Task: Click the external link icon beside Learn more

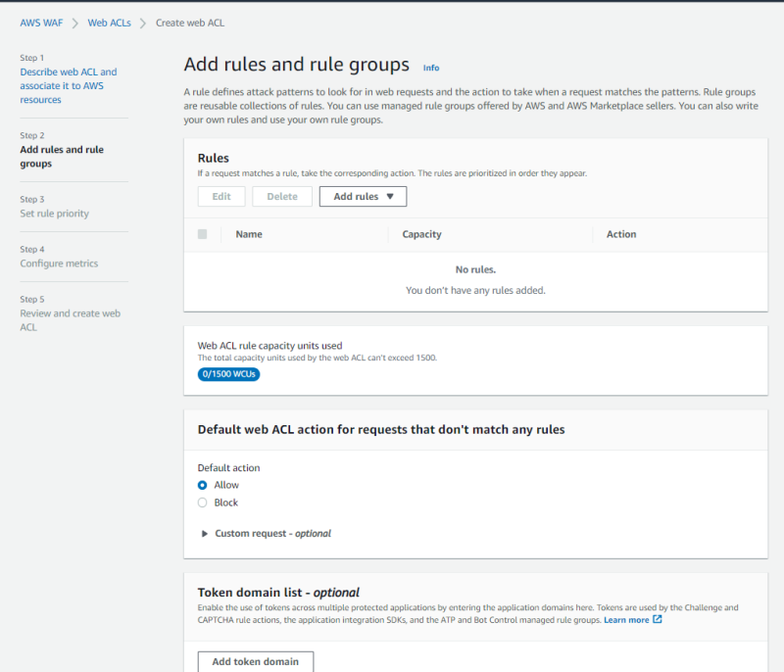Action: point(658,620)
